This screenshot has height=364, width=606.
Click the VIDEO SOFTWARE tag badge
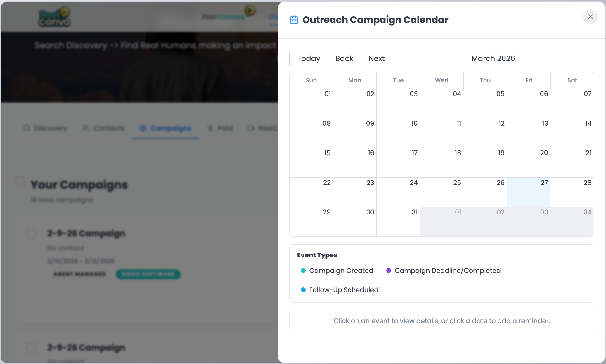pyautogui.click(x=148, y=274)
